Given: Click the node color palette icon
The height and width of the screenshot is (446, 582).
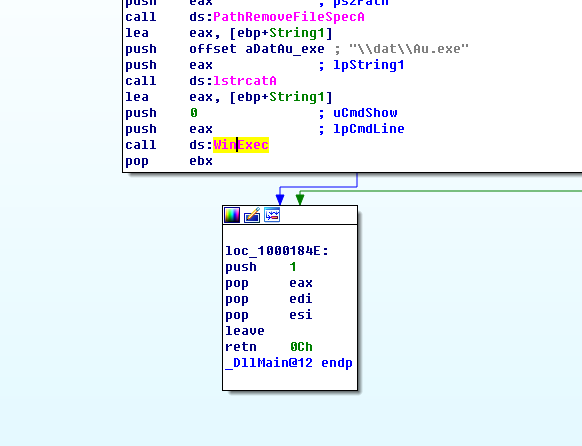Looking at the screenshot, I should (232, 215).
